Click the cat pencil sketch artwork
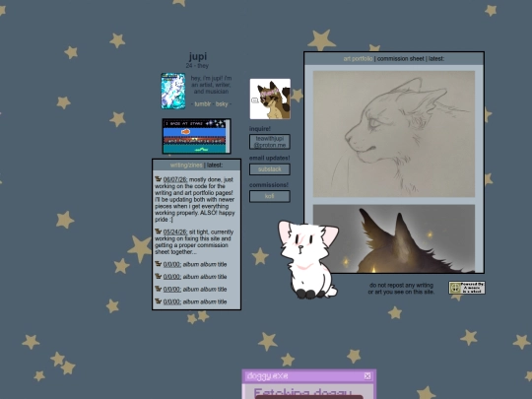532x399 pixels. click(x=393, y=134)
